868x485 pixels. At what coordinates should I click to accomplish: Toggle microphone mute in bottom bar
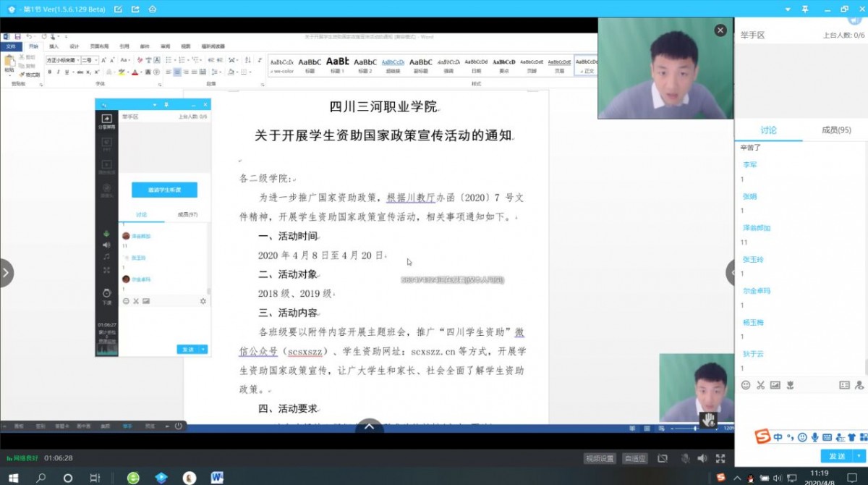[684, 458]
